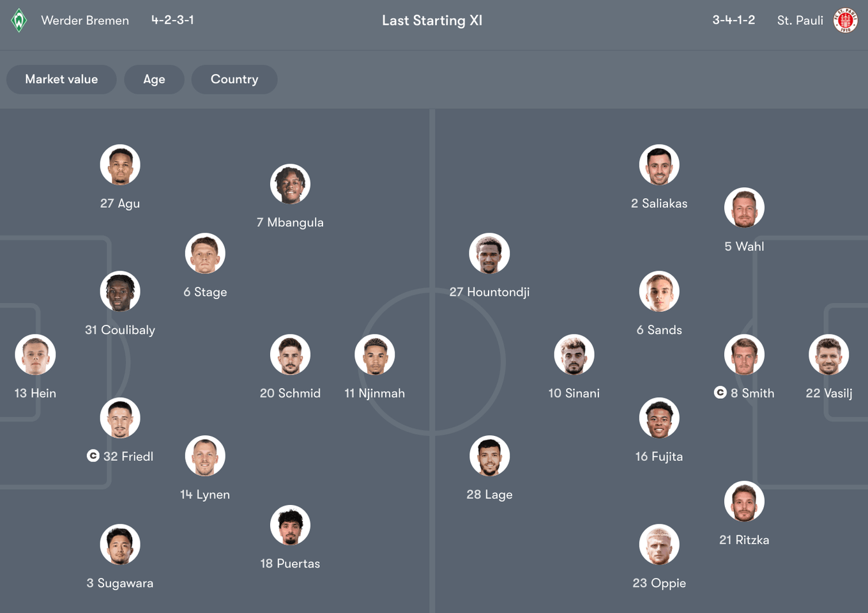Click Sugawara's player photo

pyautogui.click(x=120, y=545)
